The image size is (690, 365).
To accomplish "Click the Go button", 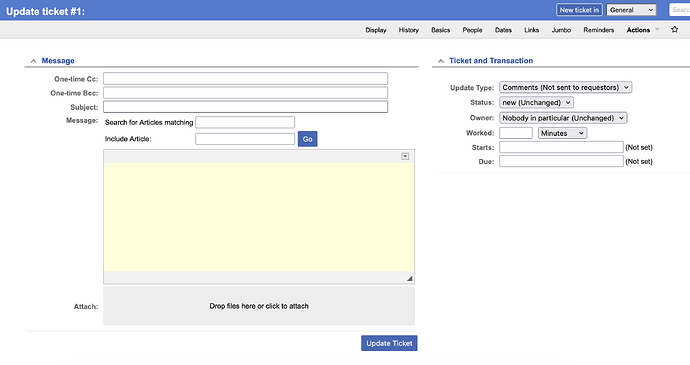I will click(308, 139).
